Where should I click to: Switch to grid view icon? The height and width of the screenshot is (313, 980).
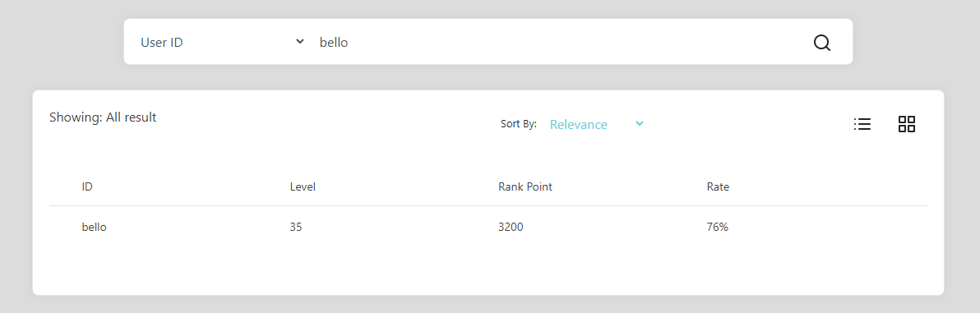907,124
